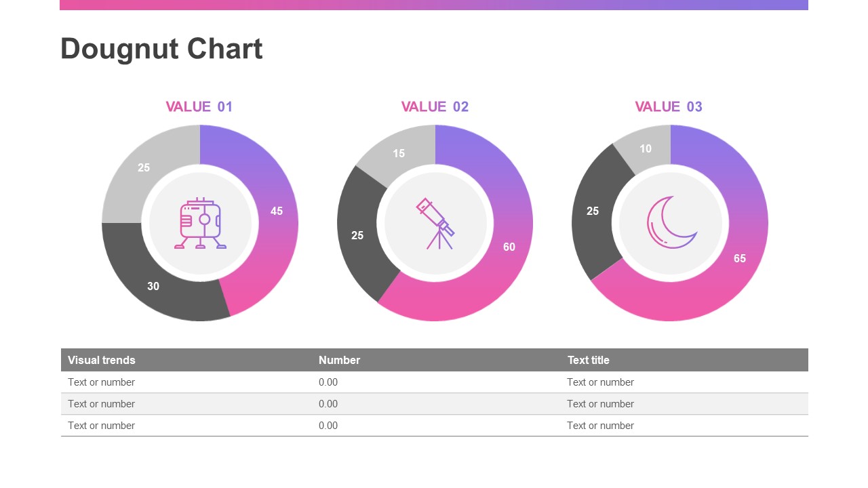The width and height of the screenshot is (868, 488).
Task: Select the VALUE 01 heading
Action: 199,106
